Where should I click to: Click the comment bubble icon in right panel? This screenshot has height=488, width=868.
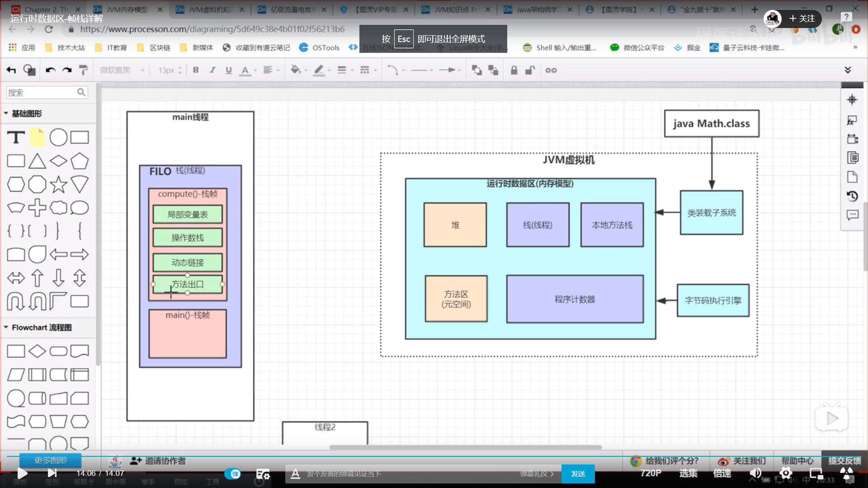click(852, 215)
